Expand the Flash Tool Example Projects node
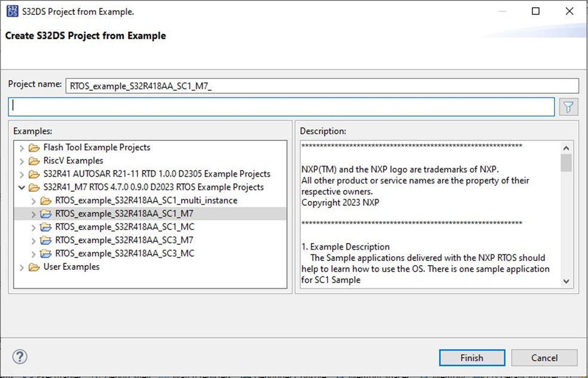Screen dimensions: 588x378 [x=22, y=147]
